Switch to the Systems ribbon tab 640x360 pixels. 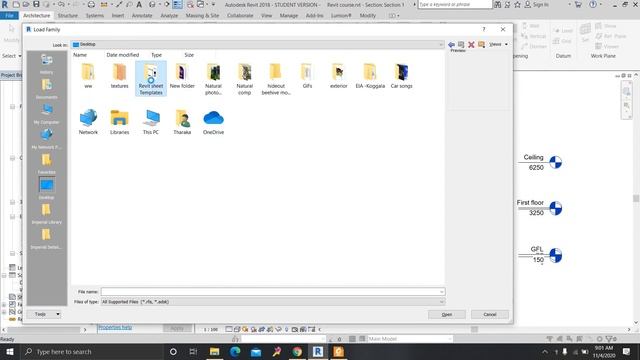(95, 16)
